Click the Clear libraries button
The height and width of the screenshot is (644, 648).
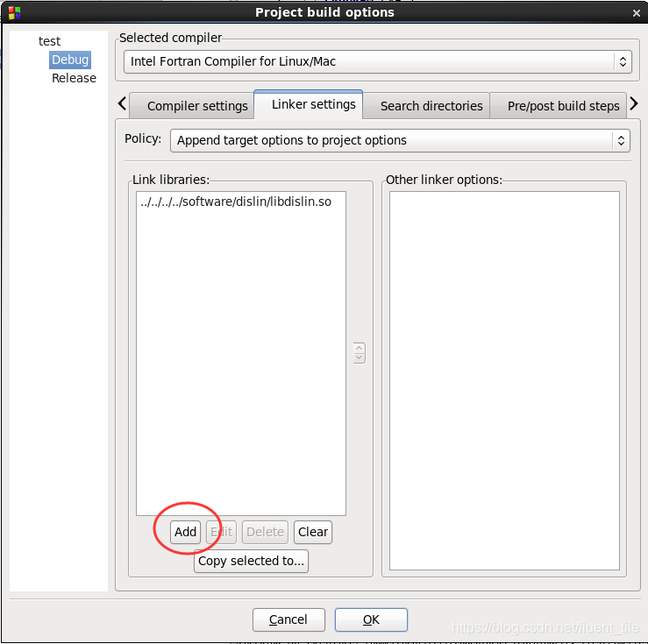[313, 532]
